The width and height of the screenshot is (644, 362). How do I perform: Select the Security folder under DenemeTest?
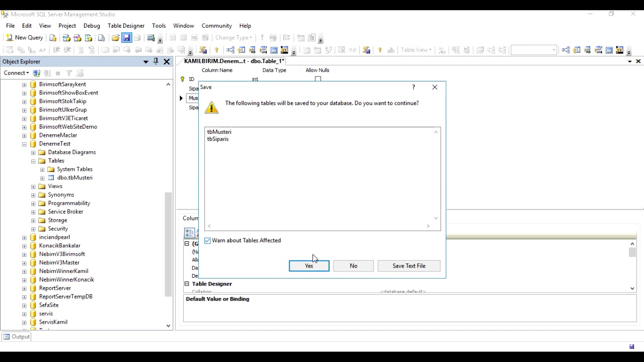(58, 229)
